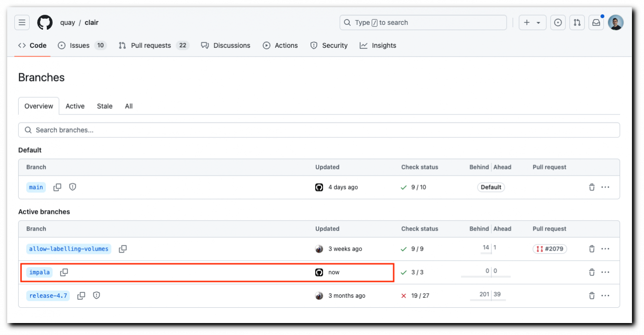644x335 pixels.
Task: Select the Active branches tab
Action: point(75,106)
